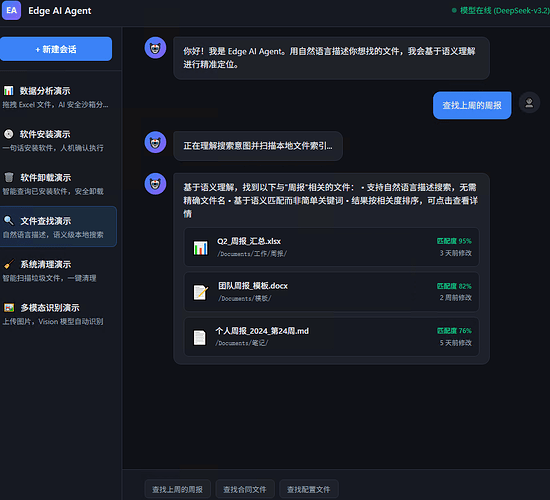Click the broom icon for 系统清理演示

(9, 264)
